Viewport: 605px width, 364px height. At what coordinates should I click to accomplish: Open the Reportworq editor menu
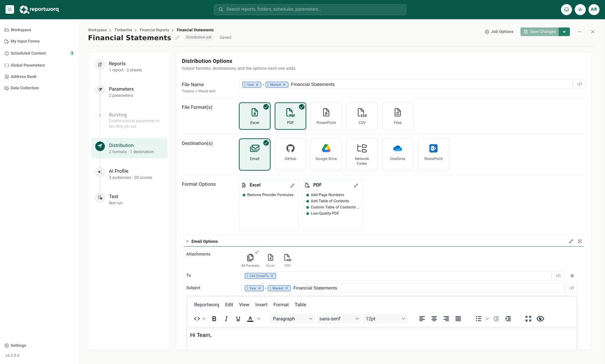pos(207,305)
